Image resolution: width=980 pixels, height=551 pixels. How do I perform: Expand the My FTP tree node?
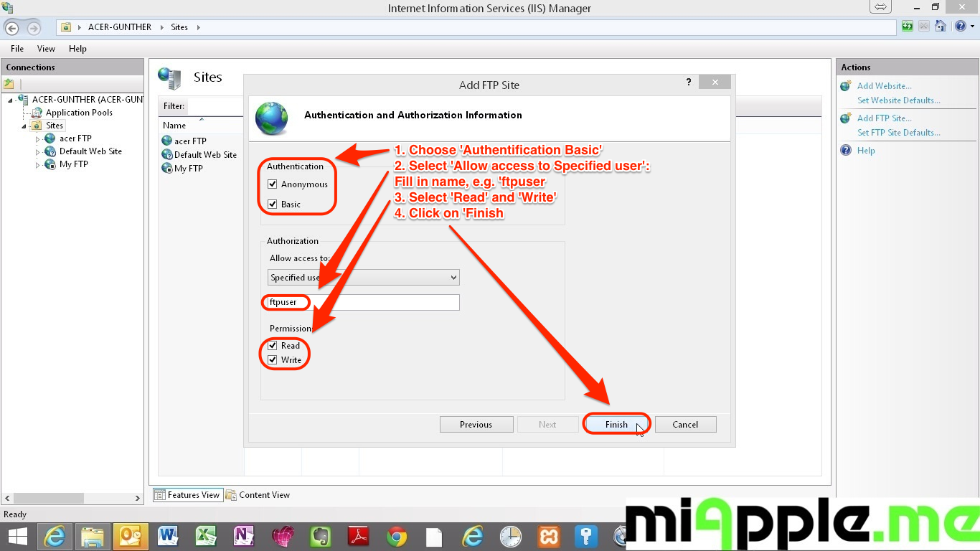coord(38,165)
